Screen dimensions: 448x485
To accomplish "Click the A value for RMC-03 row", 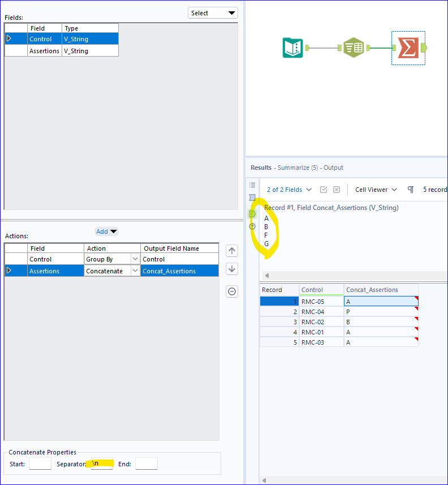I will 381,342.
